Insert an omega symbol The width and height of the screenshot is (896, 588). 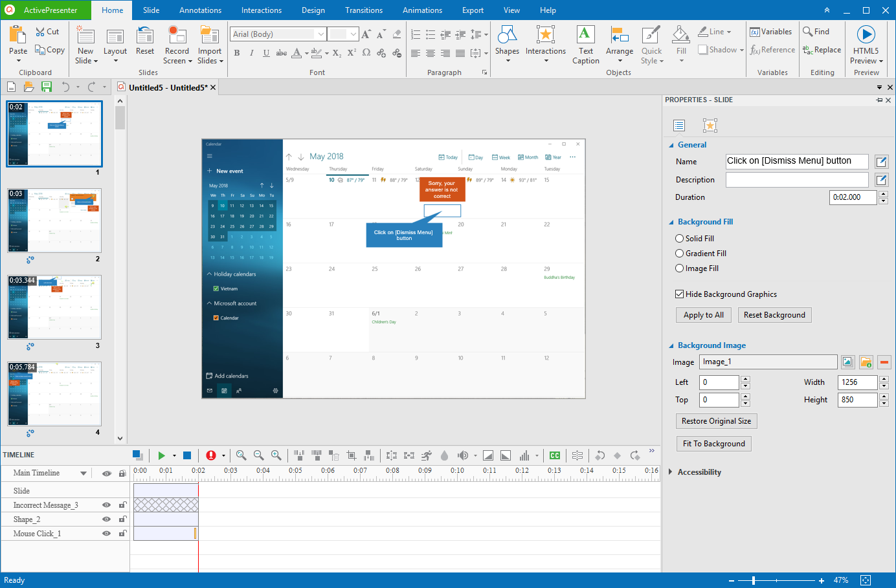[x=366, y=53]
